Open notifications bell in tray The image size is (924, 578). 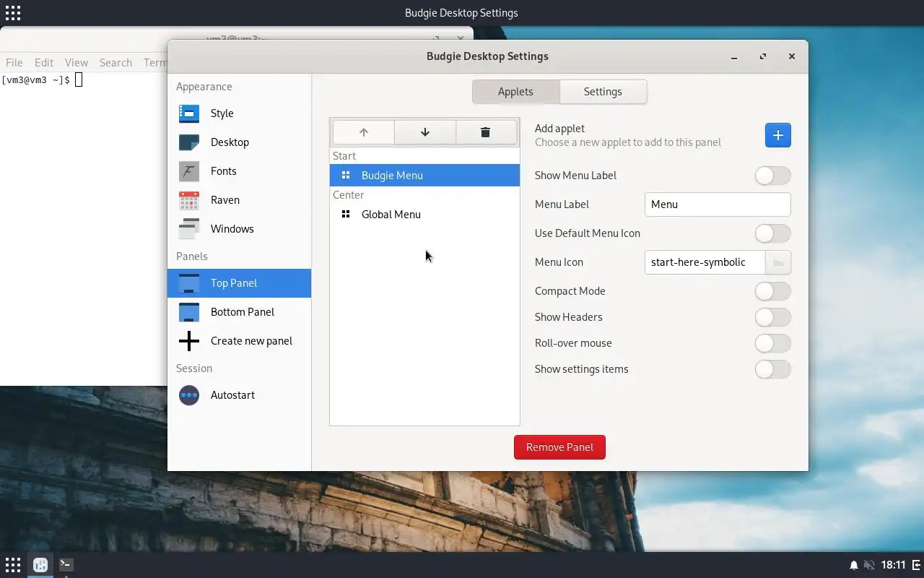[854, 565]
